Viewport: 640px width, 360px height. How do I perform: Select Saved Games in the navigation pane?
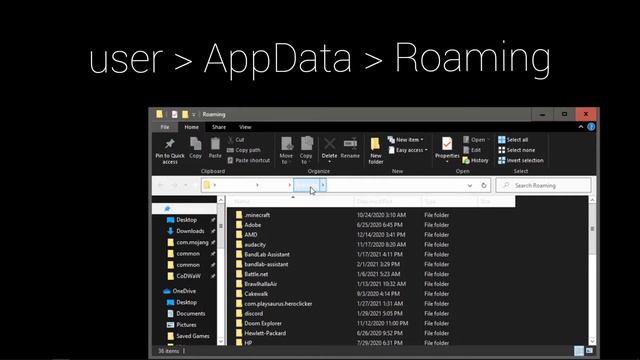(188, 336)
